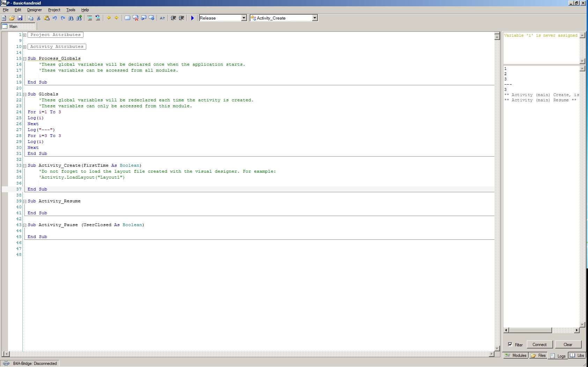Switch to the Files tab

pos(538,355)
